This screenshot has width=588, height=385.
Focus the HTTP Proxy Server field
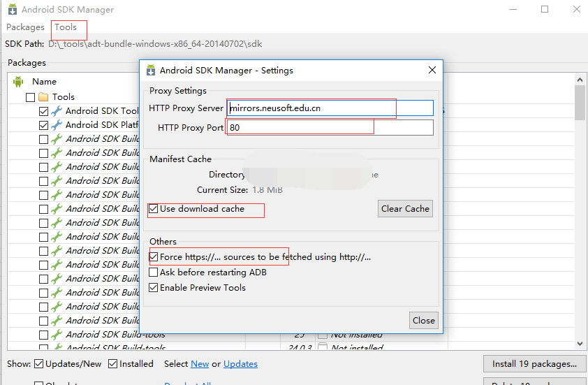(x=330, y=108)
